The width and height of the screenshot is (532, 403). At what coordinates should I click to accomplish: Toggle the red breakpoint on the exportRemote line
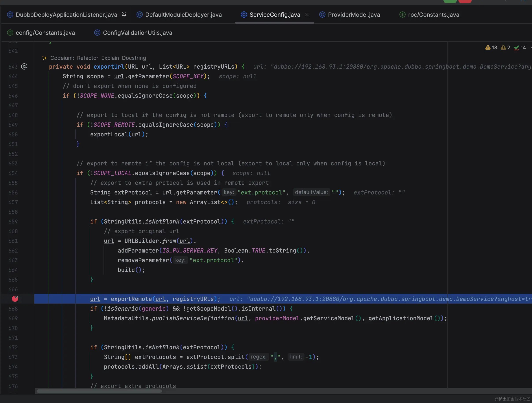pyautogui.click(x=15, y=299)
